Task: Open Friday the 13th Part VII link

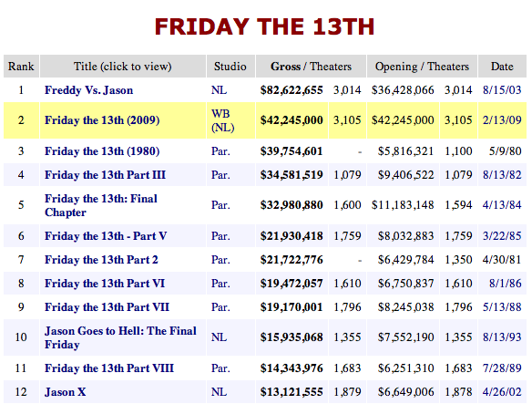Action: 107,307
